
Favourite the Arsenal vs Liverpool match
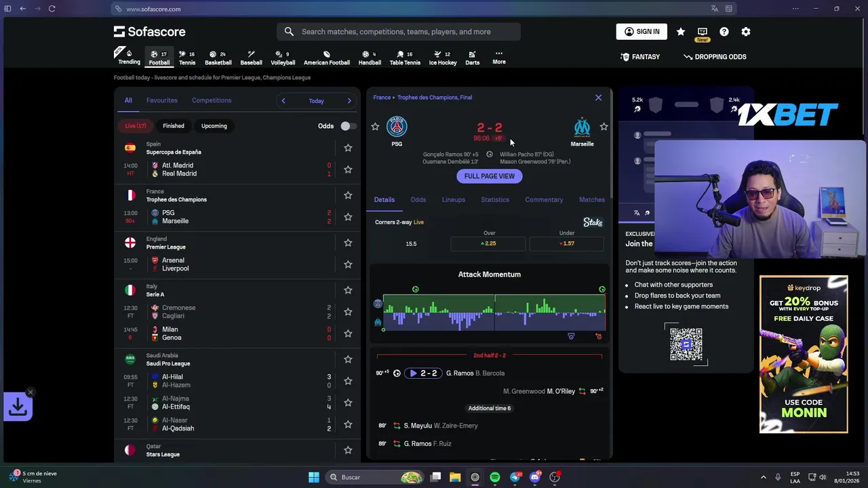pos(348,264)
